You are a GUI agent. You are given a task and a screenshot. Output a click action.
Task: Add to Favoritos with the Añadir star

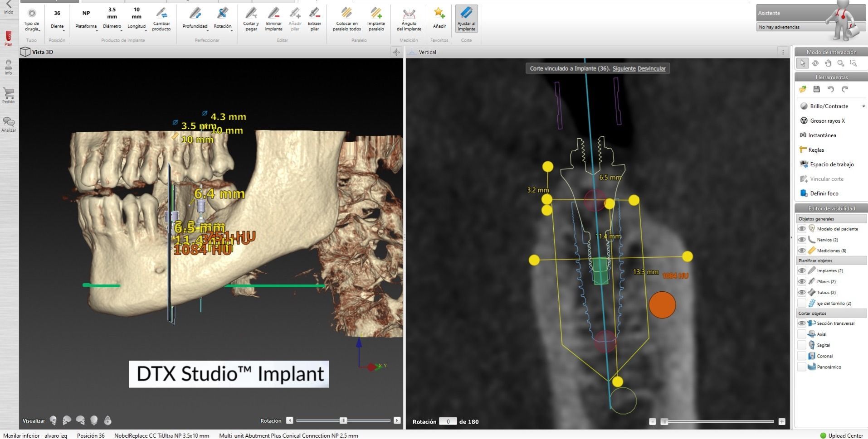[x=439, y=18]
